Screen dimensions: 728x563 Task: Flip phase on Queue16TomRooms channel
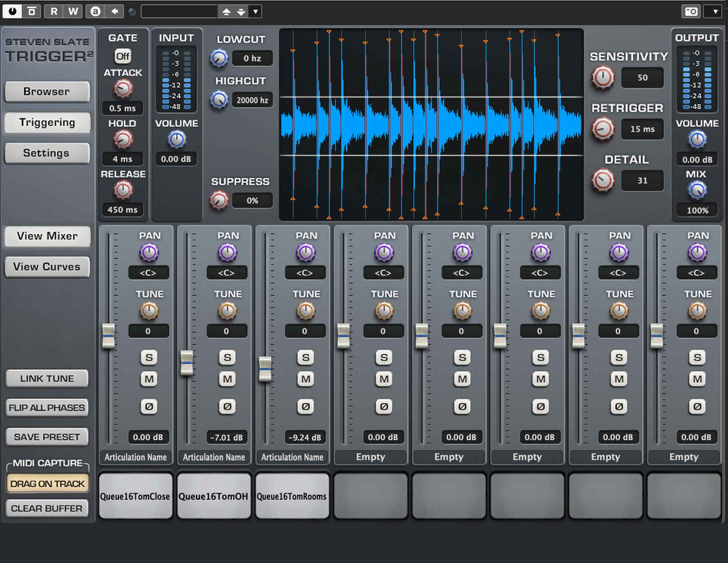tap(305, 406)
